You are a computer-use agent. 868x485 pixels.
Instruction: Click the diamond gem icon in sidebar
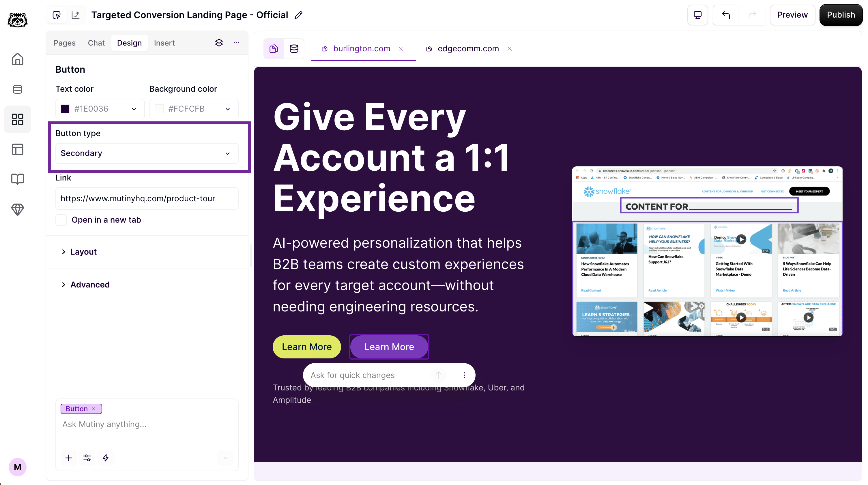pyautogui.click(x=18, y=209)
